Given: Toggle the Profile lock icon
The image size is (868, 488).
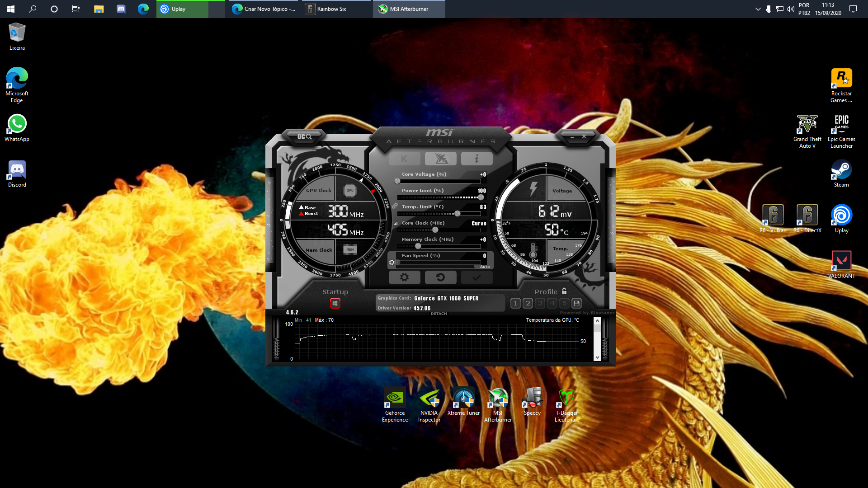Looking at the screenshot, I should [564, 291].
